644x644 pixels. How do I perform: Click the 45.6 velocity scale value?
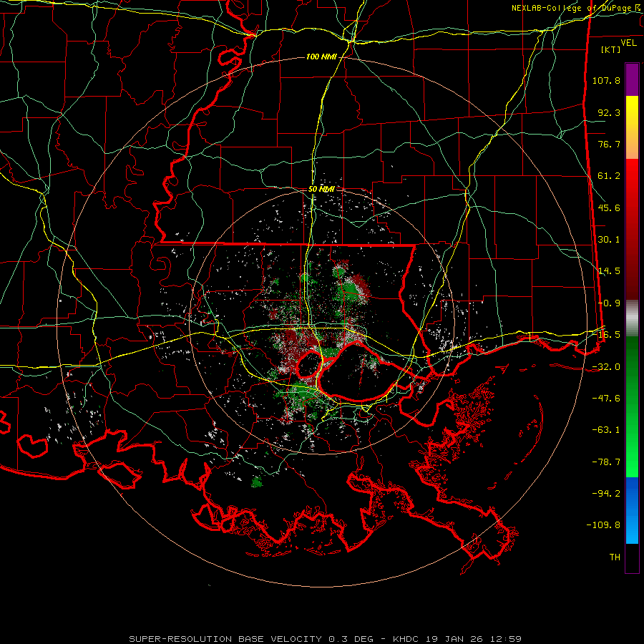[609, 208]
